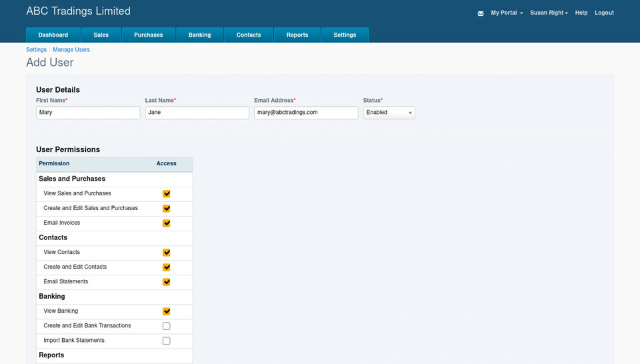
Task: Log out using the Logout link
Action: 604,13
